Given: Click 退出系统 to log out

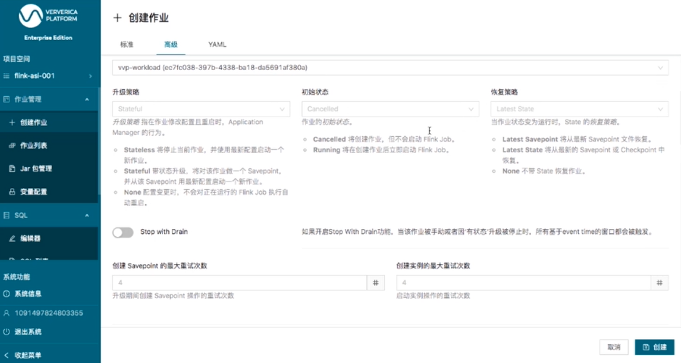Looking at the screenshot, I should [28, 332].
